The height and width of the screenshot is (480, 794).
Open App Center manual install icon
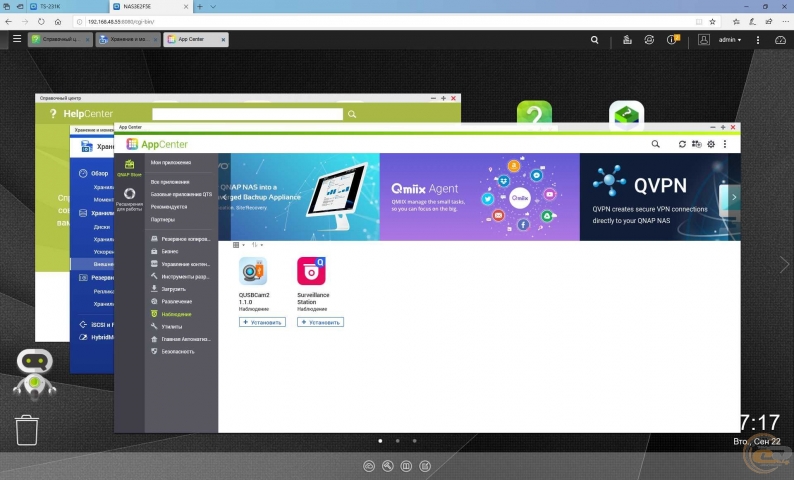click(697, 144)
